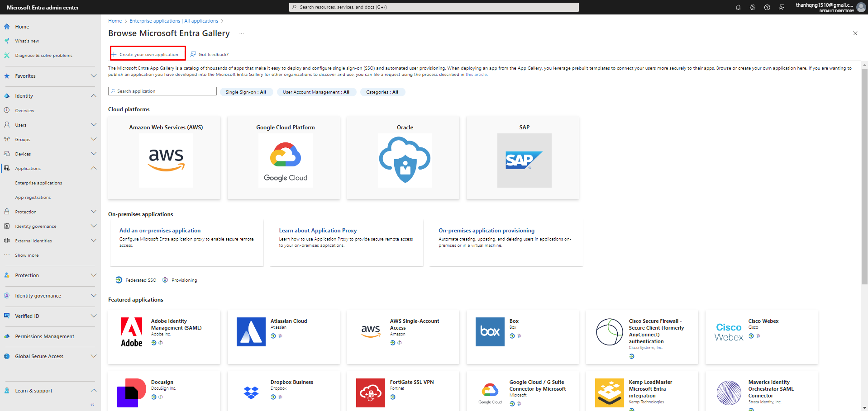Screen dimensions: 868x411
Task: Open Add an on-premises application link
Action: tap(160, 231)
